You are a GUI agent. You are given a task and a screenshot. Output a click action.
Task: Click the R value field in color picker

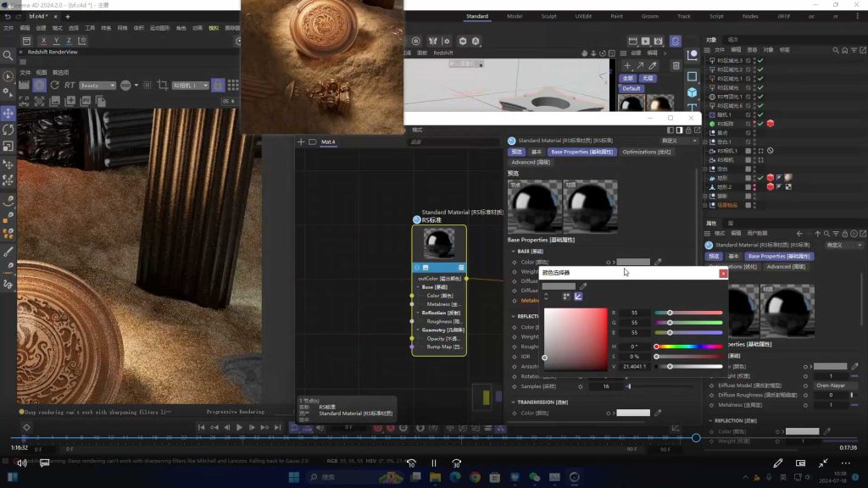pyautogui.click(x=633, y=313)
